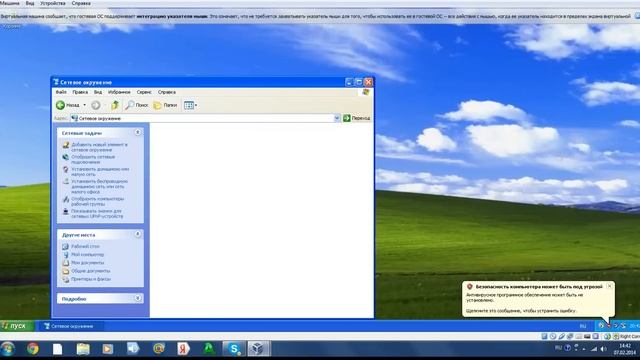The image size is (640, 360).
Task: Click the Переход go button
Action: coord(357,118)
